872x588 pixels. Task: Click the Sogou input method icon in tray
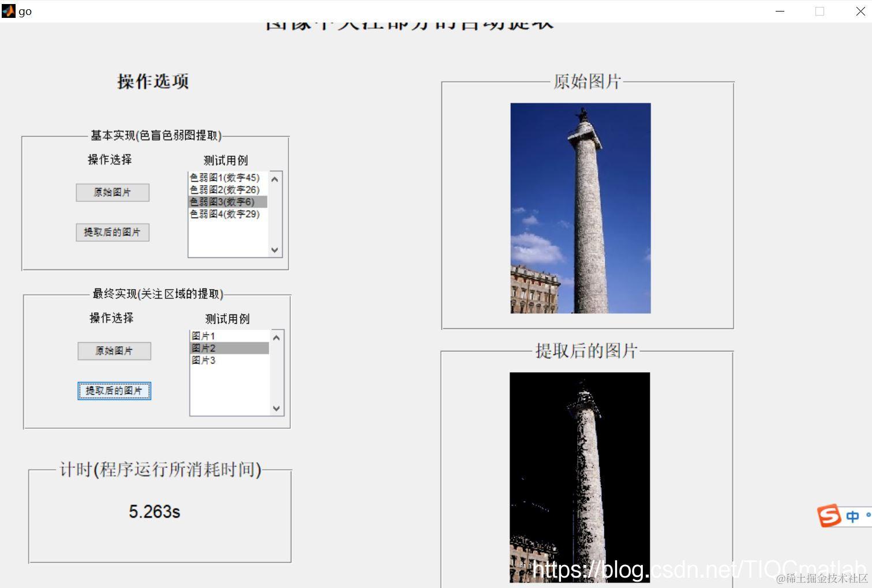click(828, 515)
